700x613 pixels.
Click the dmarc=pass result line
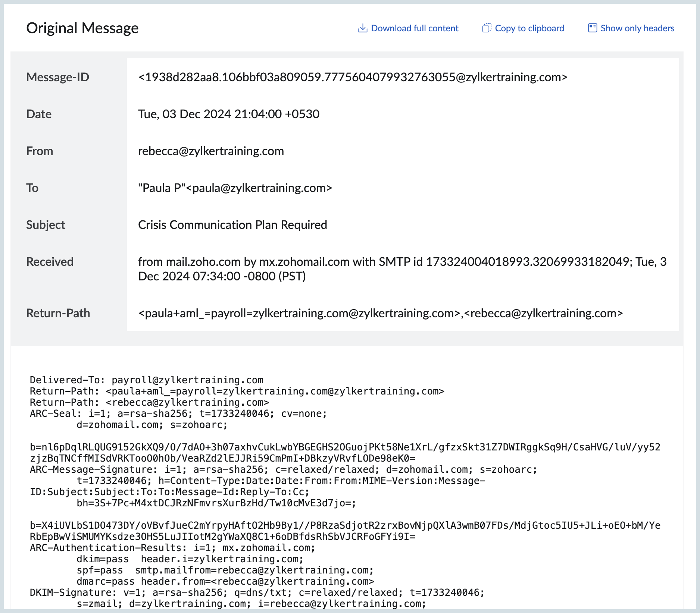tap(225, 581)
